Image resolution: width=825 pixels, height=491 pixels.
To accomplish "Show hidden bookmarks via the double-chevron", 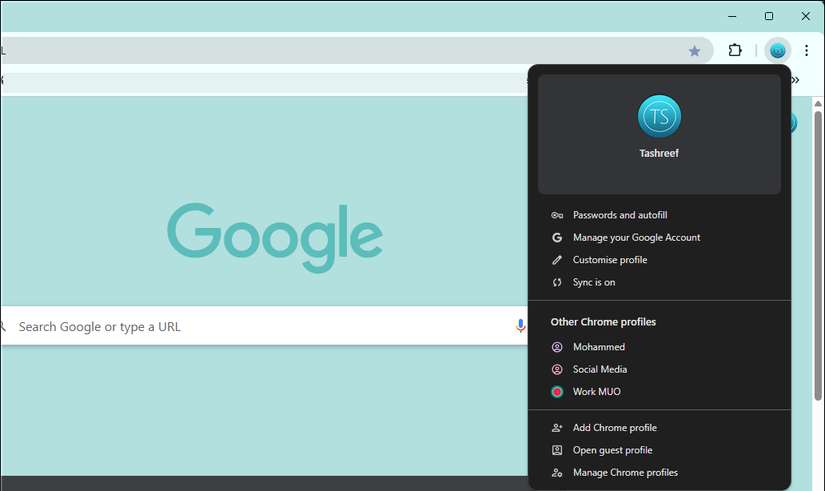I will tap(796, 80).
